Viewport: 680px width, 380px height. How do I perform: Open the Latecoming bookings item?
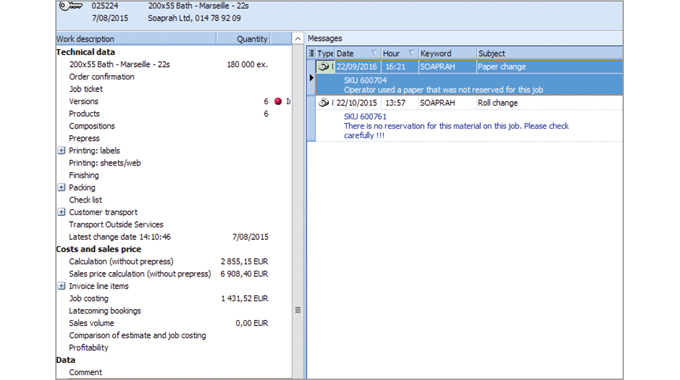click(x=105, y=311)
